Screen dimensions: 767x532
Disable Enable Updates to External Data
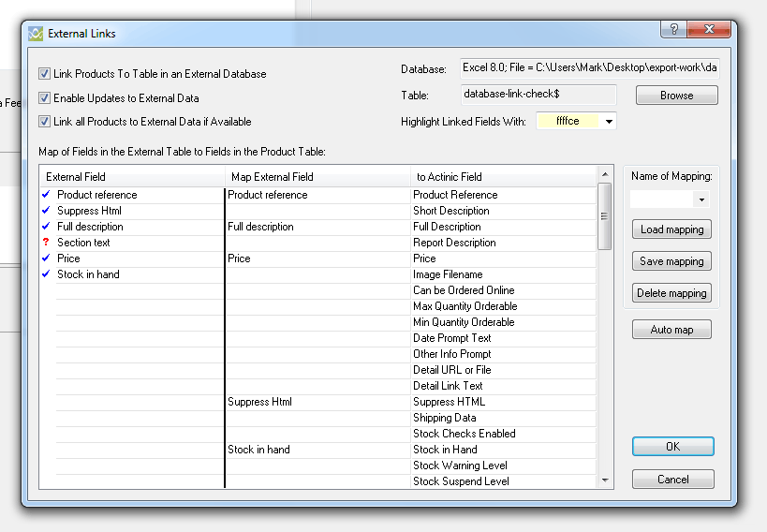pyautogui.click(x=45, y=98)
